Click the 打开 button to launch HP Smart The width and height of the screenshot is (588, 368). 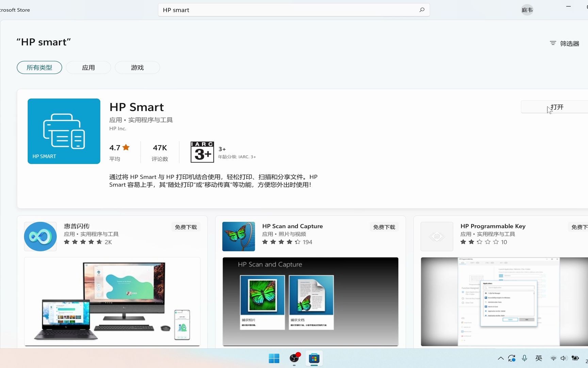[557, 107]
